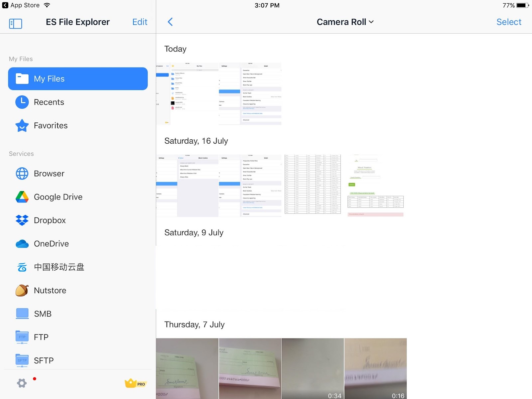Open second 7 July cheque photo
This screenshot has height=399, width=532.
[250, 368]
